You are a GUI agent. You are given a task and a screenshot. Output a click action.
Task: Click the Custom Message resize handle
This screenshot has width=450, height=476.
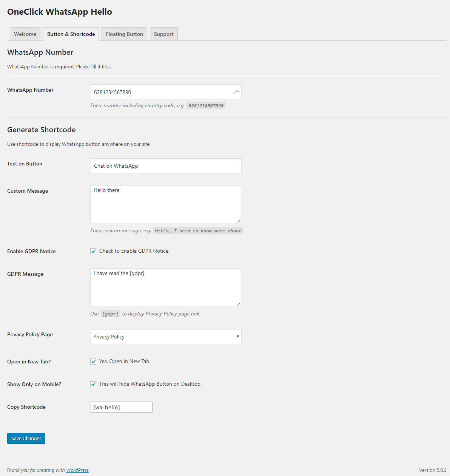[x=239, y=221]
